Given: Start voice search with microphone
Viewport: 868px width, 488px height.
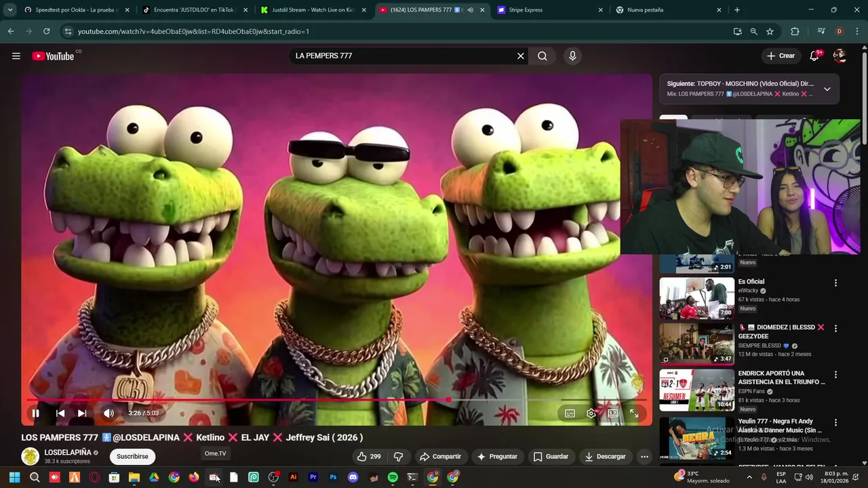Looking at the screenshot, I should coord(572,56).
